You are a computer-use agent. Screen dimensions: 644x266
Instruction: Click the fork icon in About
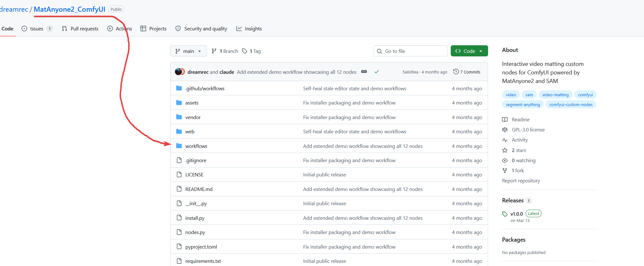505,171
